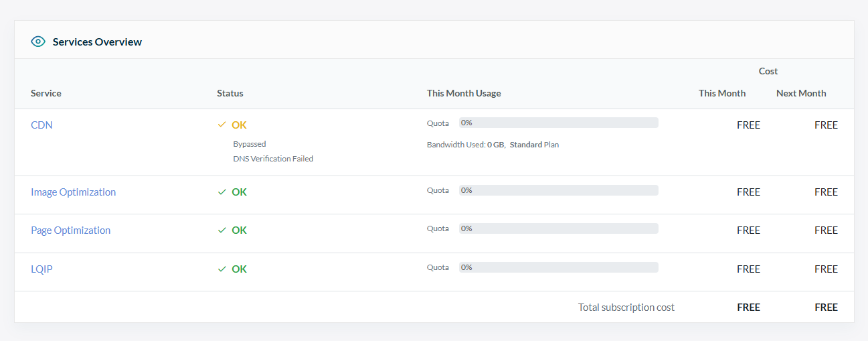This screenshot has width=868, height=341.
Task: Click the DNS Verification Failed message
Action: coord(273,159)
